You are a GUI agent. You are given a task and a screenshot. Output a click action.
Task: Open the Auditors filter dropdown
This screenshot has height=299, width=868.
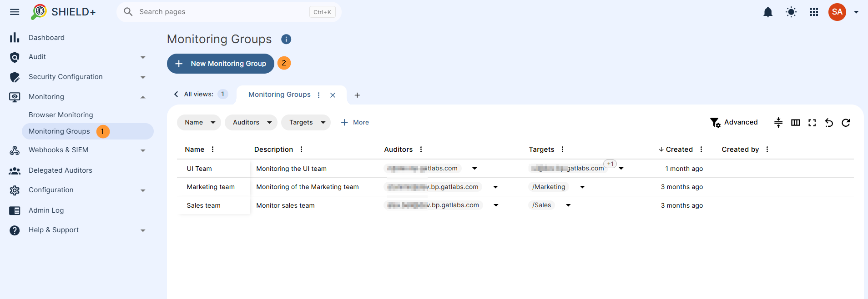tap(251, 122)
